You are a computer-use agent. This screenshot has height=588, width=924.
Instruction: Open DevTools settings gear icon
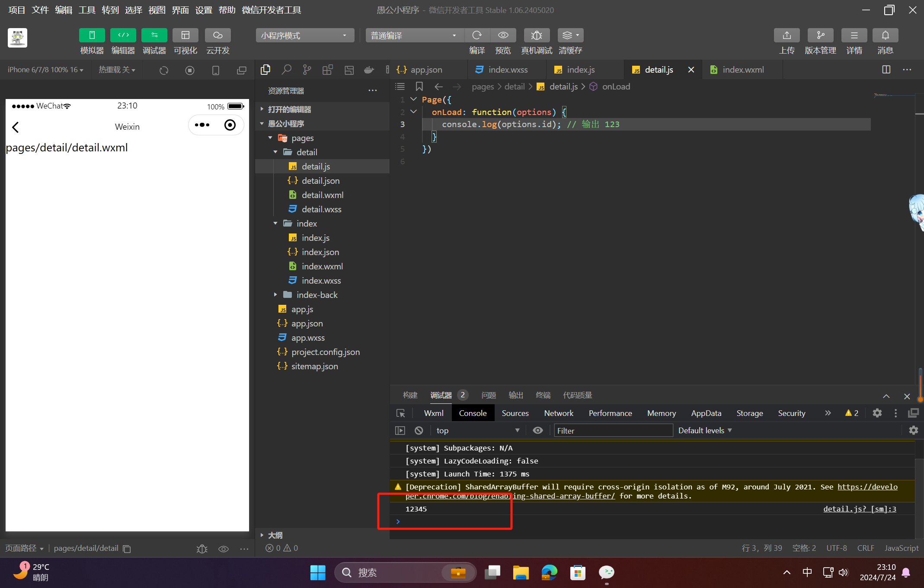(x=877, y=413)
